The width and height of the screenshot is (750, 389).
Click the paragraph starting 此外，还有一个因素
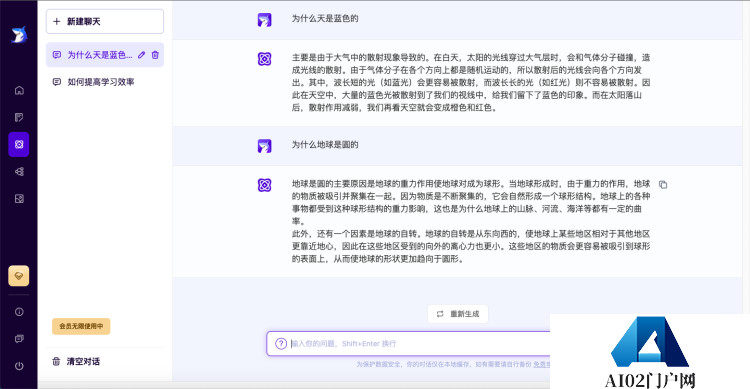click(471, 246)
